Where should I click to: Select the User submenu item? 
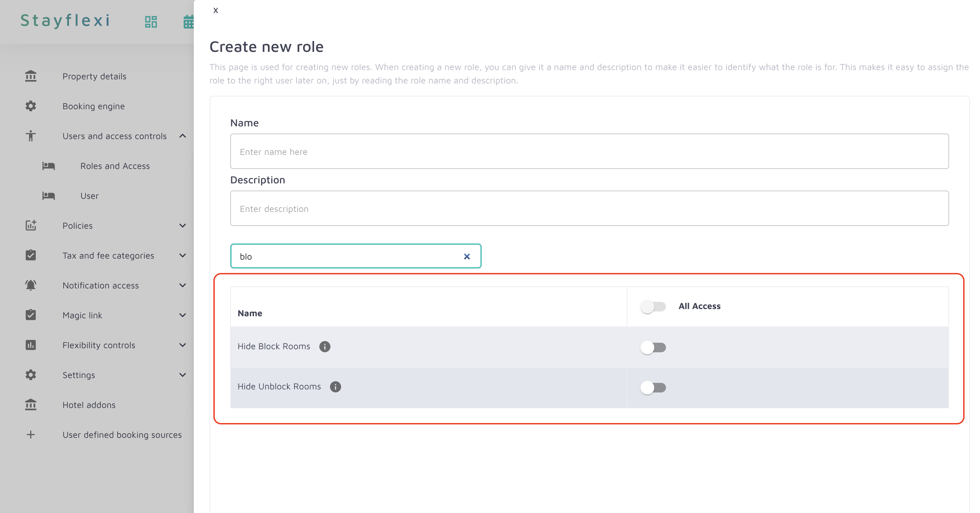click(89, 196)
